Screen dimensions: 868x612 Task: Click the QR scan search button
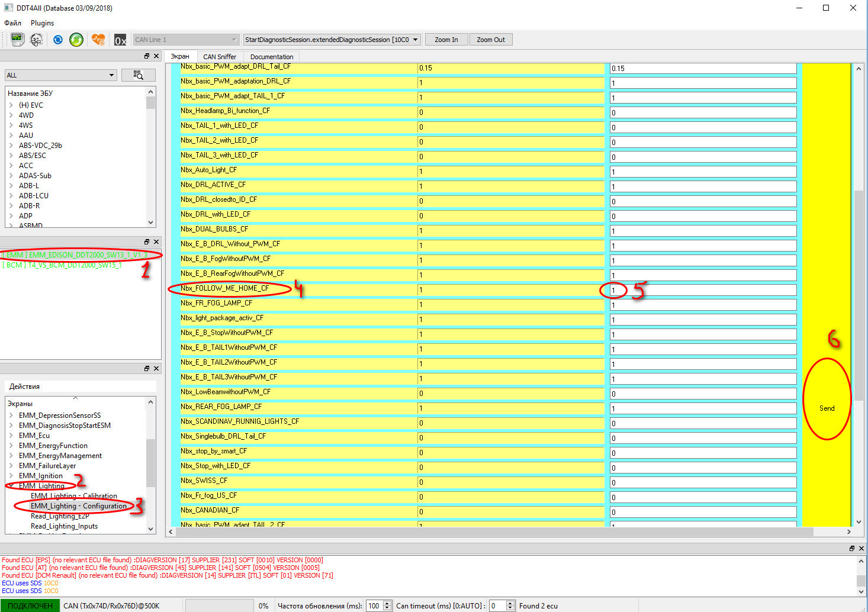[139, 75]
